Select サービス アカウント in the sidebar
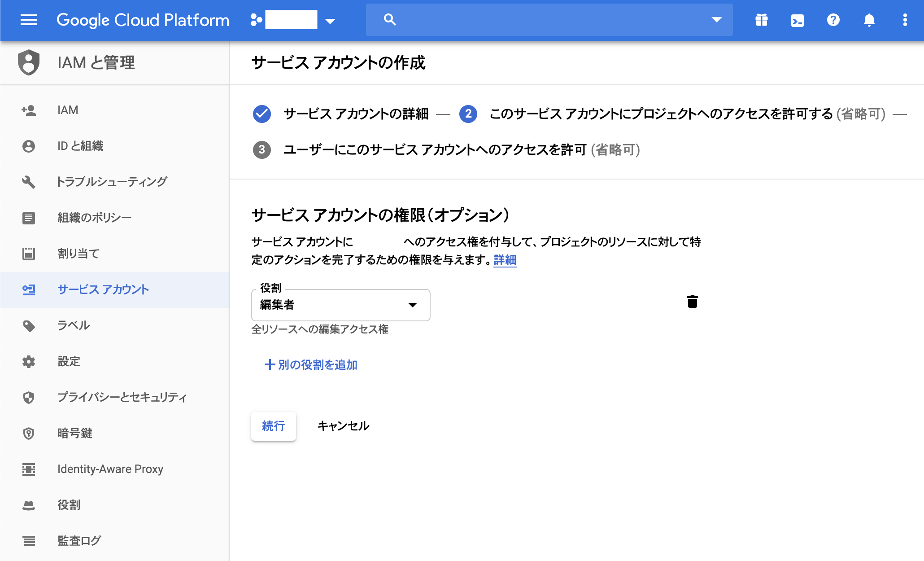Viewport: 924px width, 561px height. click(103, 289)
